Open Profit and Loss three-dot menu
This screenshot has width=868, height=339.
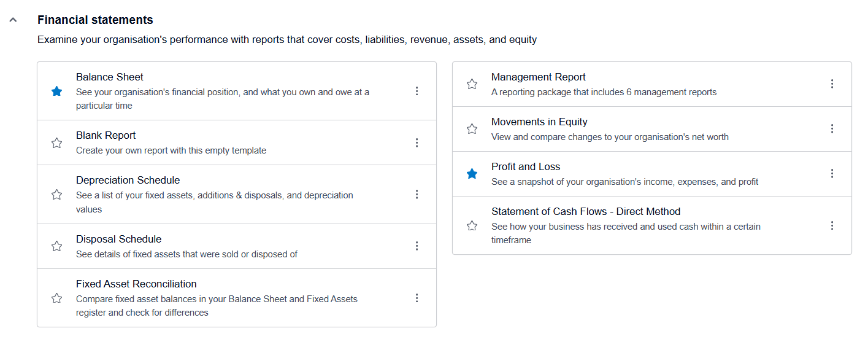[832, 173]
